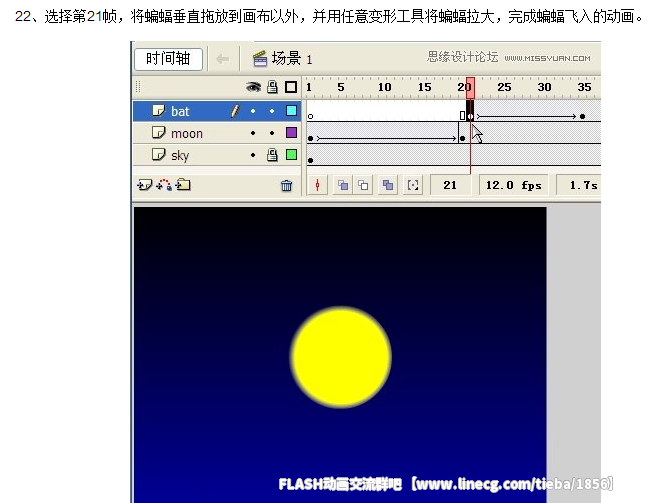Enable Onion Skin Outlines
The width and height of the screenshot is (665, 503).
click(363, 185)
